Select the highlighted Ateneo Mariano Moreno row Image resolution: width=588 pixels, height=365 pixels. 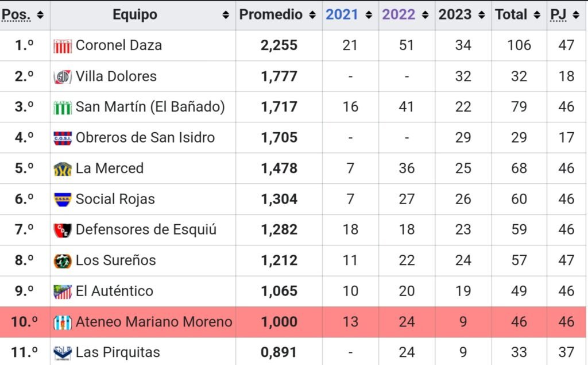tap(293, 322)
